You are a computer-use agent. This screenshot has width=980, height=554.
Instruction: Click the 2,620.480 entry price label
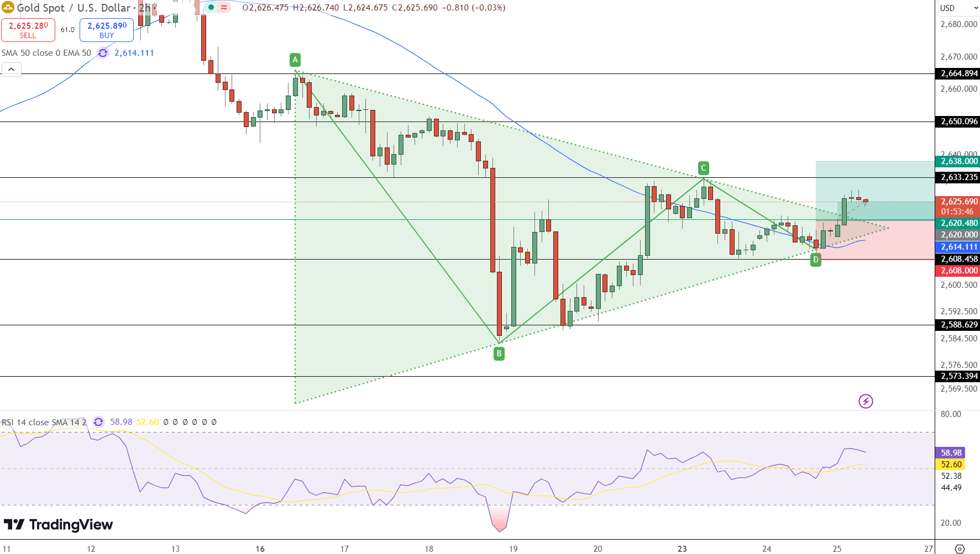[957, 223]
